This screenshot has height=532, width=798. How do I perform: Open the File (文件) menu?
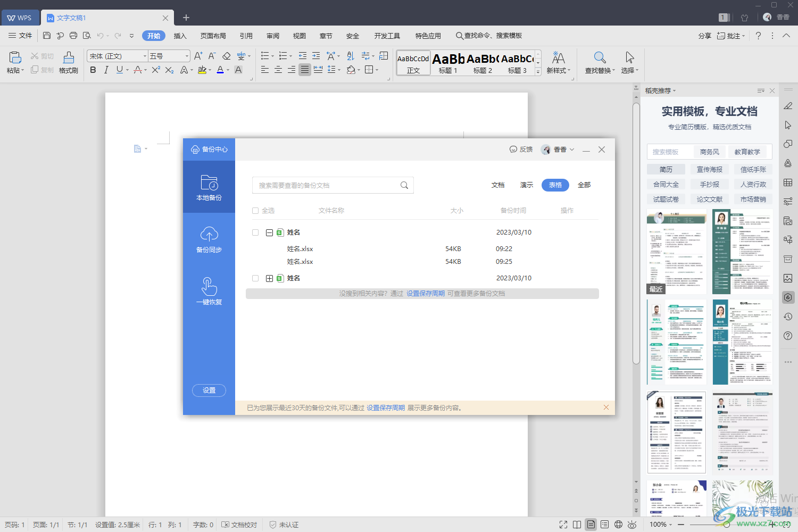[21, 36]
